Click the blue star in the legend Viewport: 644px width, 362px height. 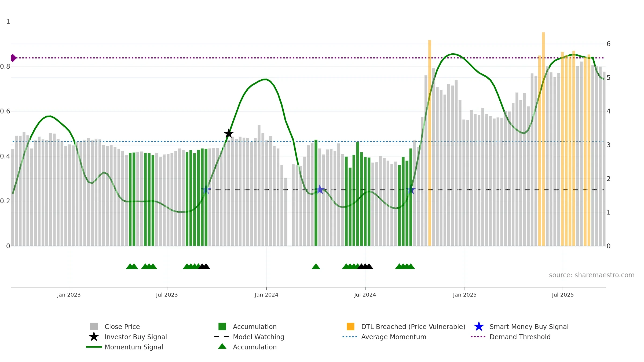pyautogui.click(x=479, y=327)
